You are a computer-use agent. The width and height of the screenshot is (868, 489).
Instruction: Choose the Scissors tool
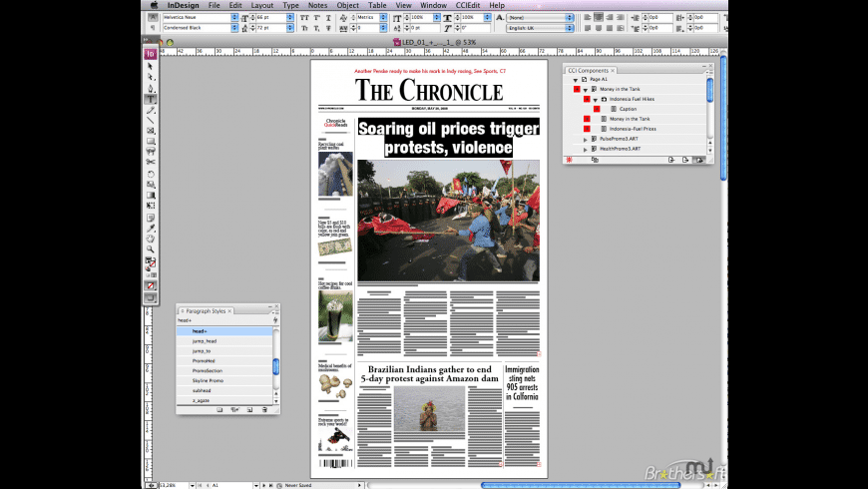tap(151, 163)
